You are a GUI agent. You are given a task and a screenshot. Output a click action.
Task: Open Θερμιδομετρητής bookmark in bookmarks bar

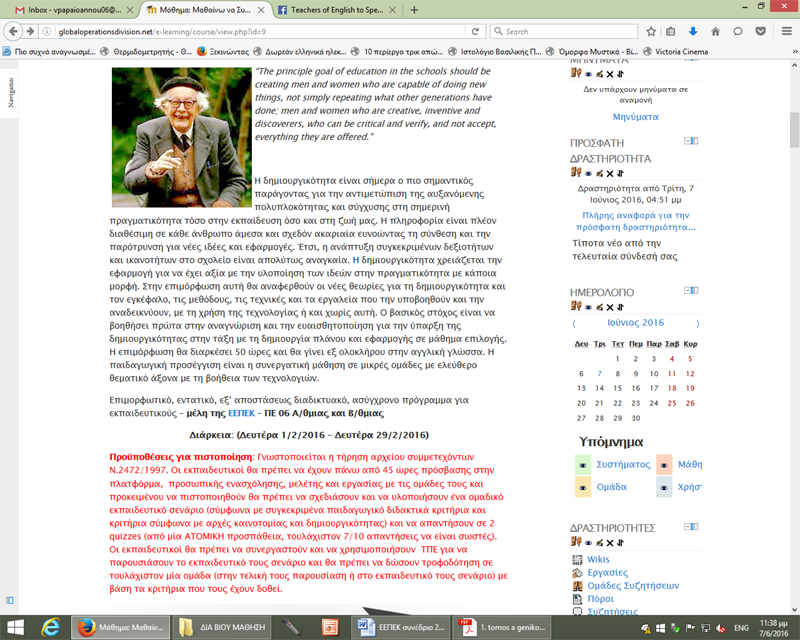click(146, 52)
